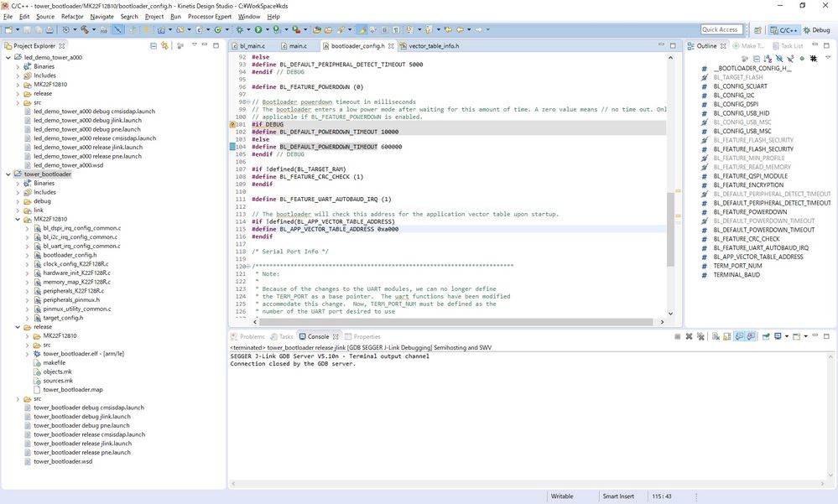The width and height of the screenshot is (838, 504).
Task: Select the C/C++ perspective button
Action: click(783, 30)
